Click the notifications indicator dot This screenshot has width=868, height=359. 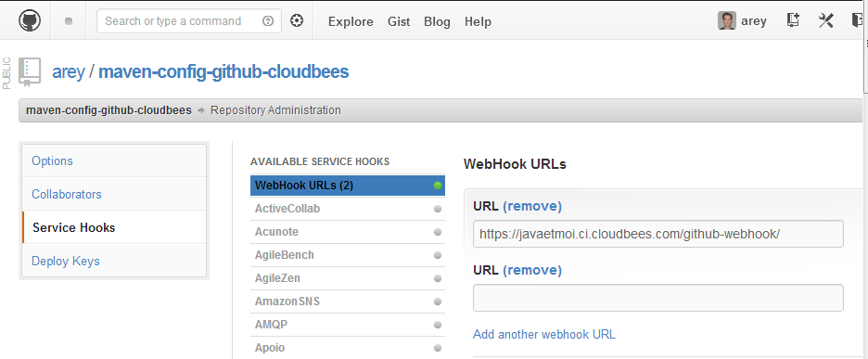pos(69,21)
